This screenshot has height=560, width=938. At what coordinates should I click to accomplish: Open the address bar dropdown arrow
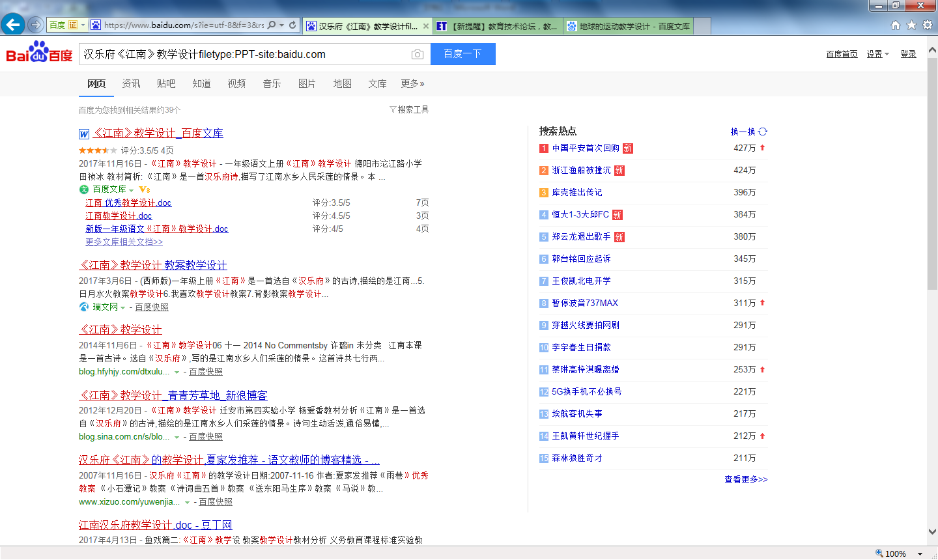(281, 25)
